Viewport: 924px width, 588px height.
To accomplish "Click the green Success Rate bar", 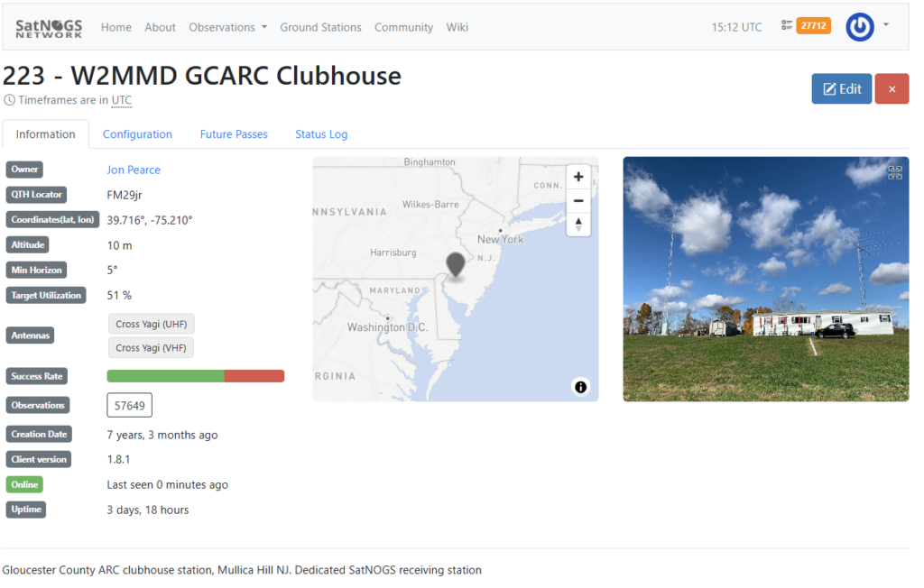I will 165,376.
